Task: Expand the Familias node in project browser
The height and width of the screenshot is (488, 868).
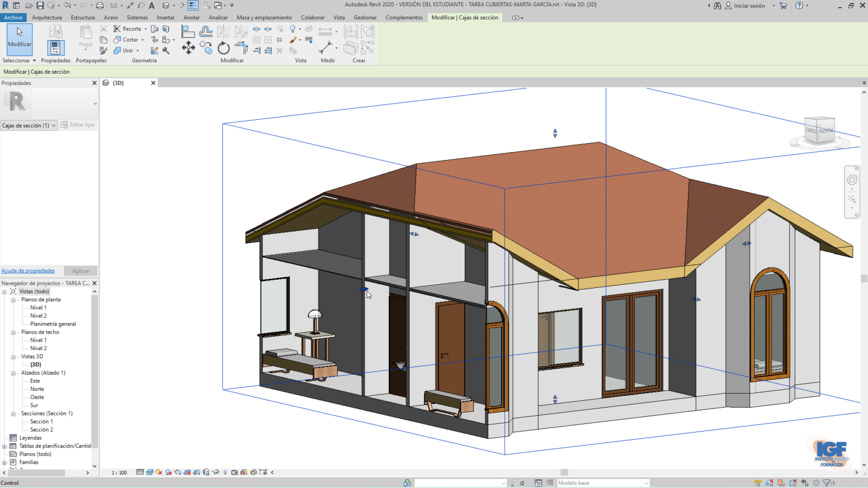Action: (x=5, y=463)
